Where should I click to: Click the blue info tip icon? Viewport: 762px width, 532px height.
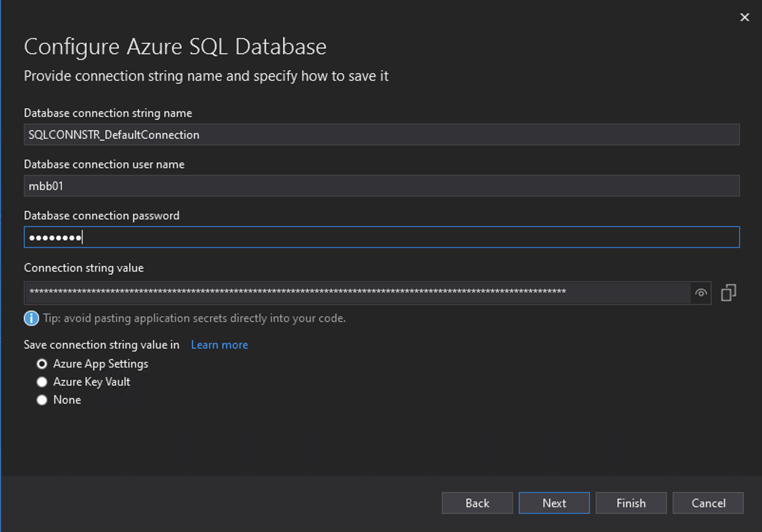tap(31, 318)
